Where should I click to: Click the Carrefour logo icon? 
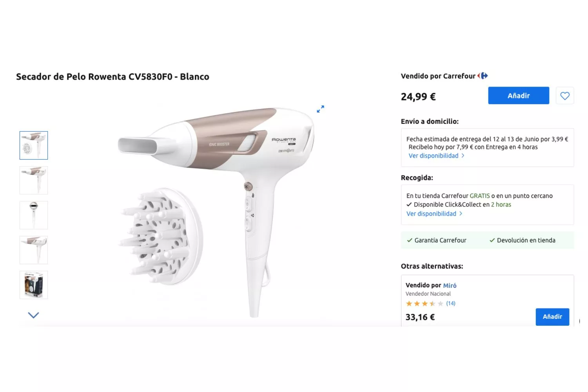coord(483,76)
